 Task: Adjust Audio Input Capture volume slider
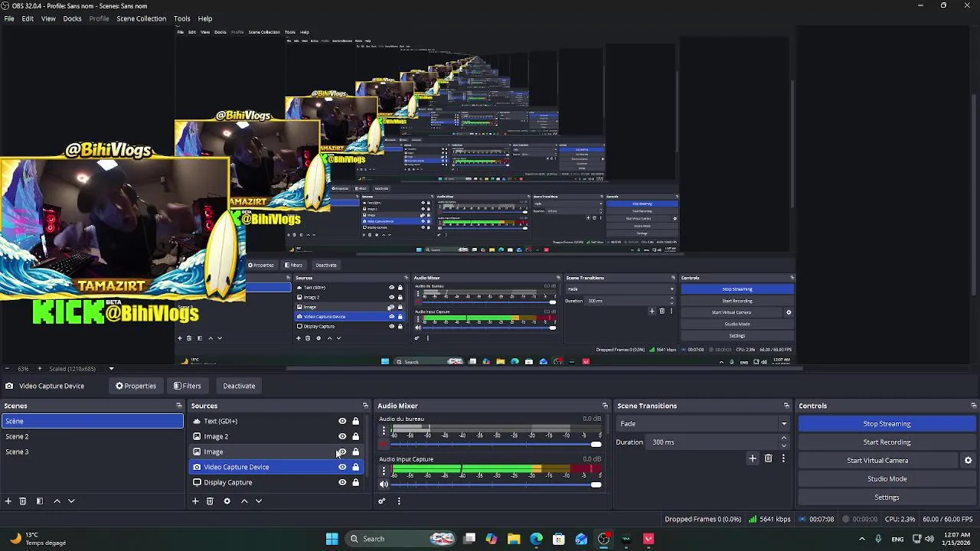(496, 484)
